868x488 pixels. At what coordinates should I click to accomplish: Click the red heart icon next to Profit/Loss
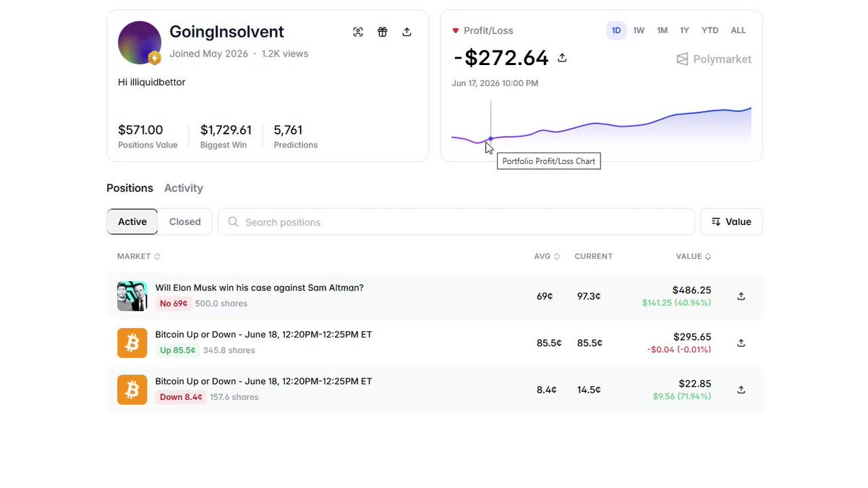[456, 30]
